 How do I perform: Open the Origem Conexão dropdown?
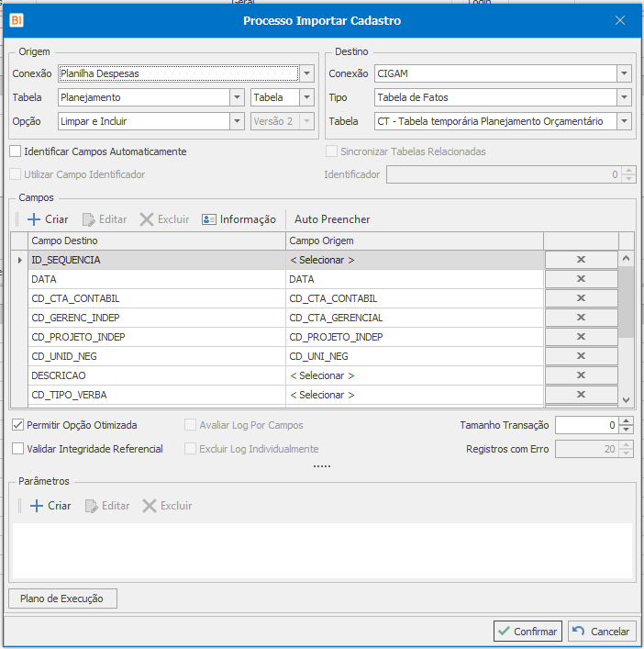point(307,73)
